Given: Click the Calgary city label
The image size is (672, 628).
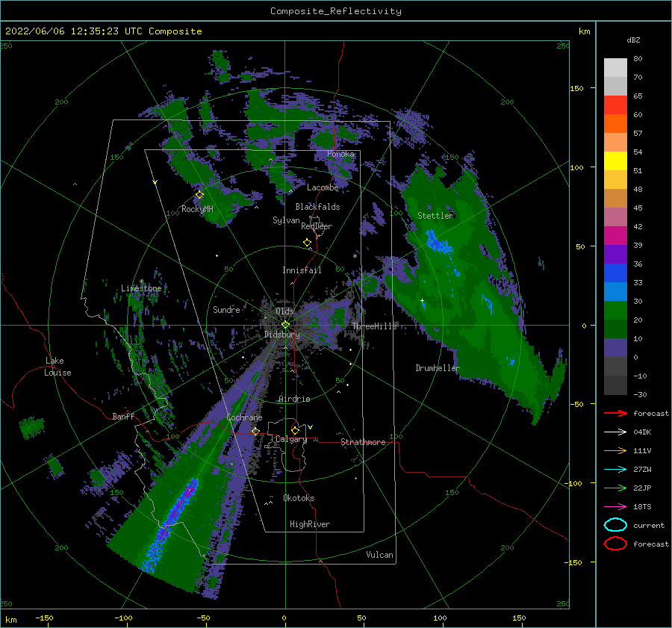Looking at the screenshot, I should coord(291,439).
